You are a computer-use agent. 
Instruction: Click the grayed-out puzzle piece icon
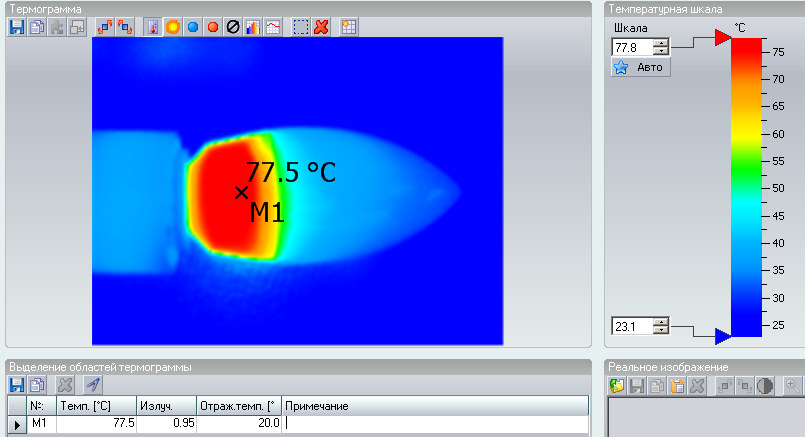click(x=57, y=27)
